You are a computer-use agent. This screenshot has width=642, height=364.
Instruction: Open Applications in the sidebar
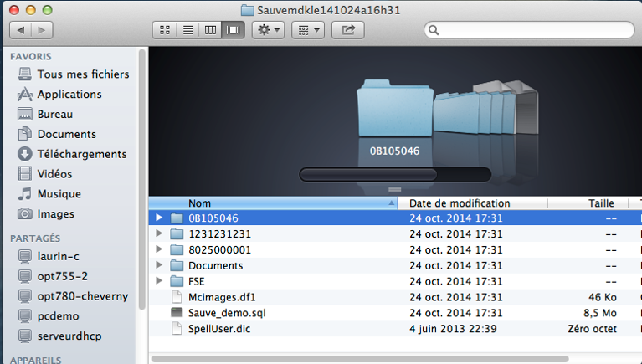(69, 95)
